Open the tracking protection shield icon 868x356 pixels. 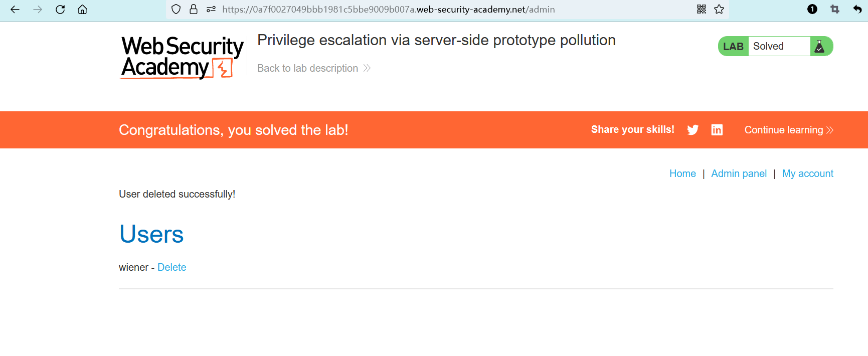[176, 10]
